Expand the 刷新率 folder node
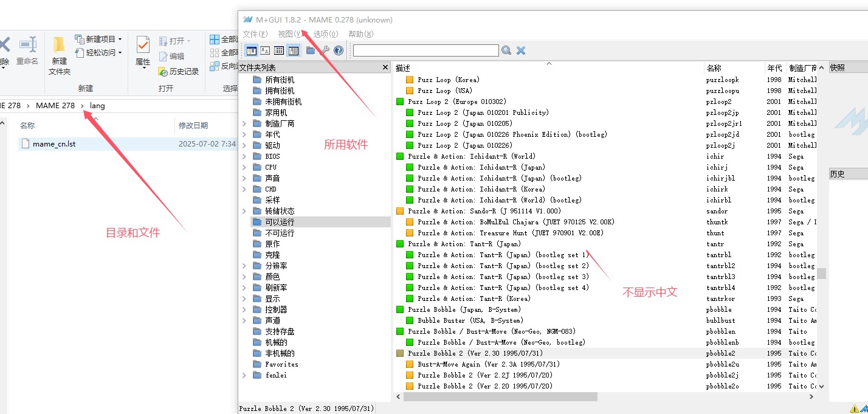 pyautogui.click(x=244, y=288)
